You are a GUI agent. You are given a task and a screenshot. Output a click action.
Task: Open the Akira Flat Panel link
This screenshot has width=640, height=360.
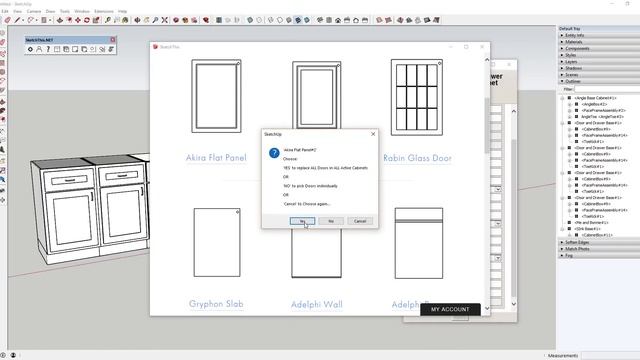216,158
